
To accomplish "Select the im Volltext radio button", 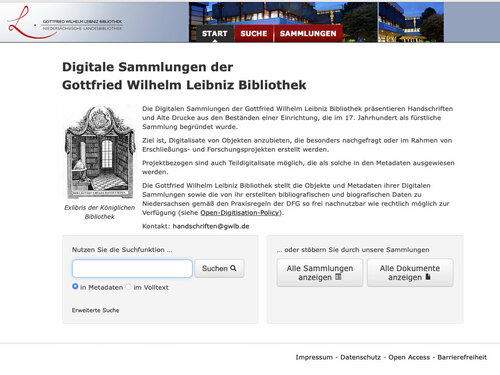I will click(x=128, y=287).
